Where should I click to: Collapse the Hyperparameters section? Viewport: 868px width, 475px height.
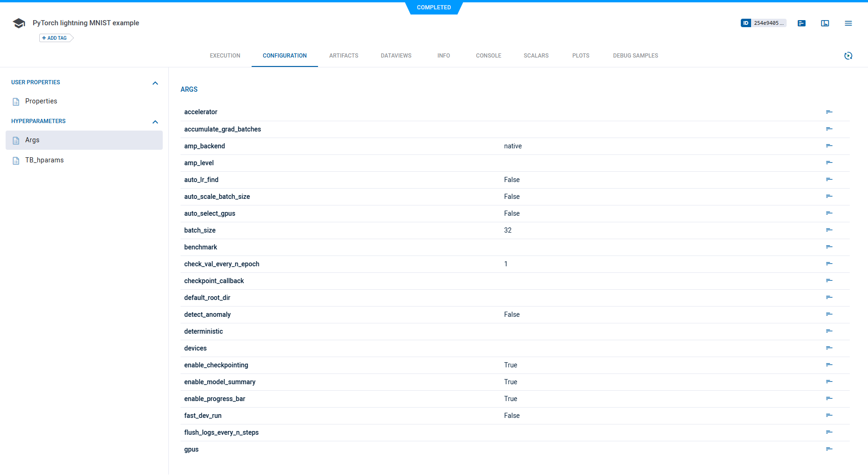pyautogui.click(x=155, y=122)
